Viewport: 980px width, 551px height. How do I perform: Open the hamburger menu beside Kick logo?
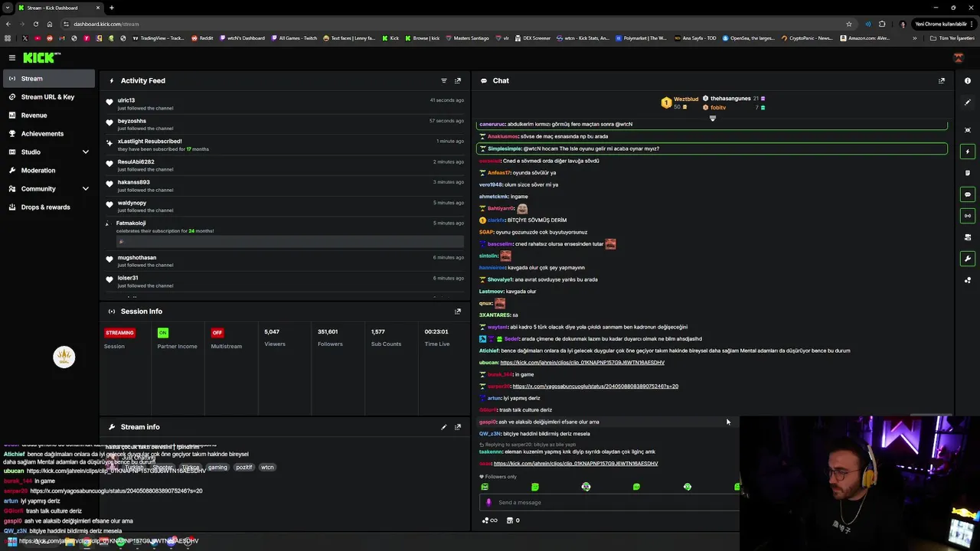pyautogui.click(x=12, y=57)
